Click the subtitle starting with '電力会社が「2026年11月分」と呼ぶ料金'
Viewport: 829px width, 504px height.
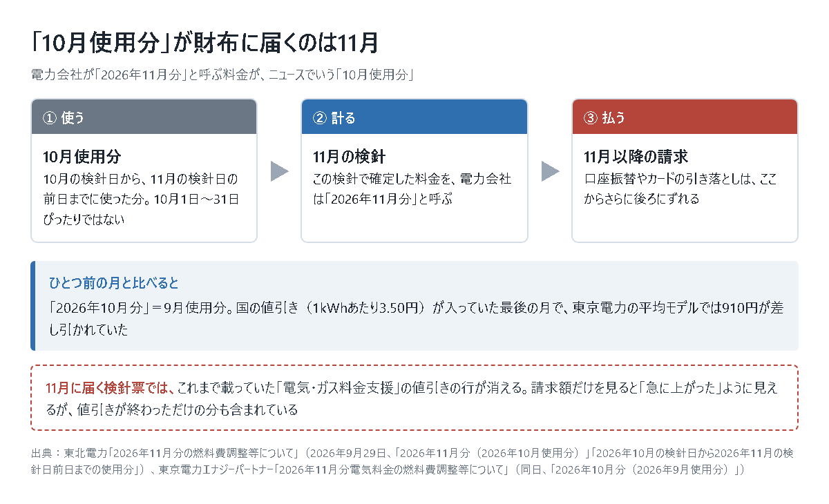pos(222,75)
